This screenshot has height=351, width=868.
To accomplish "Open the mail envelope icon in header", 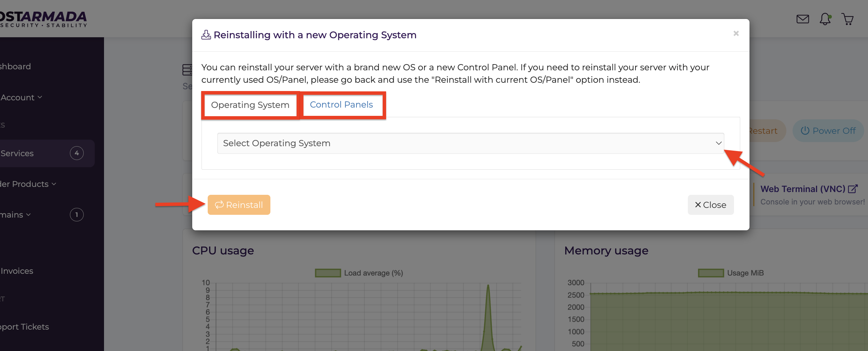I will [x=803, y=19].
